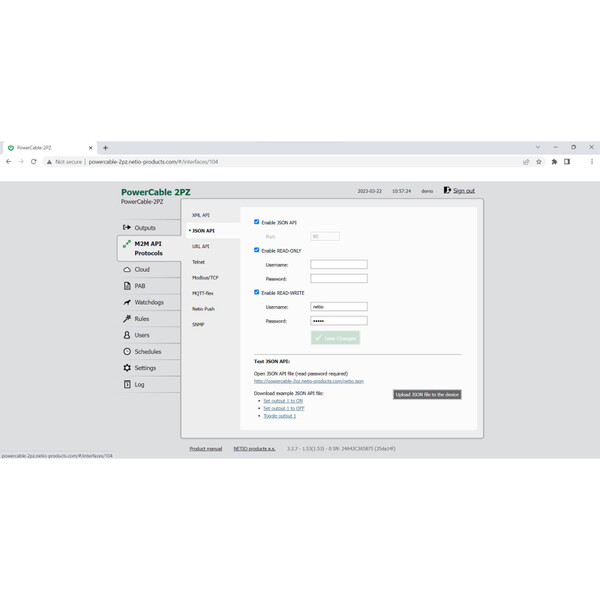
Task: Select the Modbus/TCP protocol tab
Action: [x=206, y=277]
